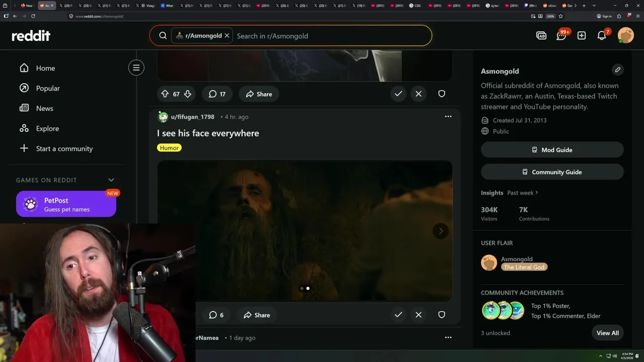Click The Literal God user flair

[524, 267]
